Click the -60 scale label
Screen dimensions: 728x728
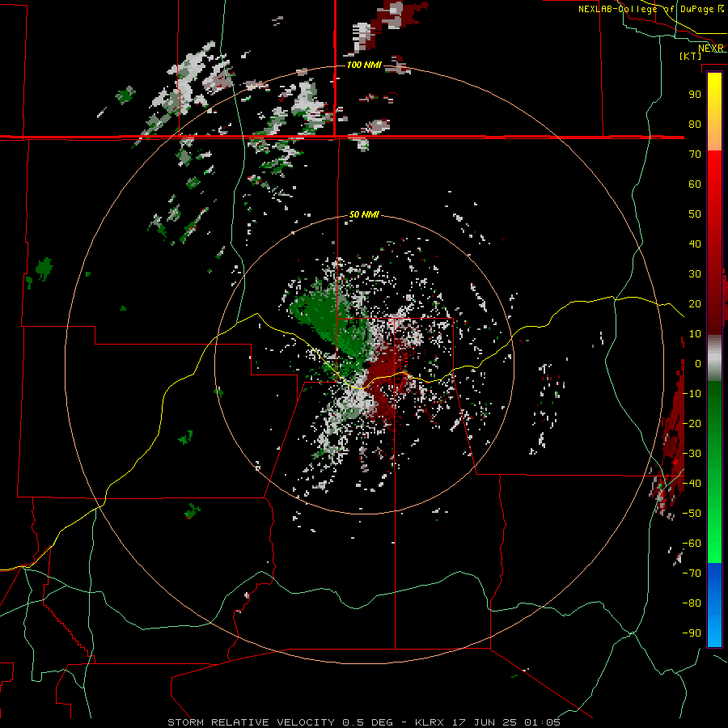(x=692, y=544)
